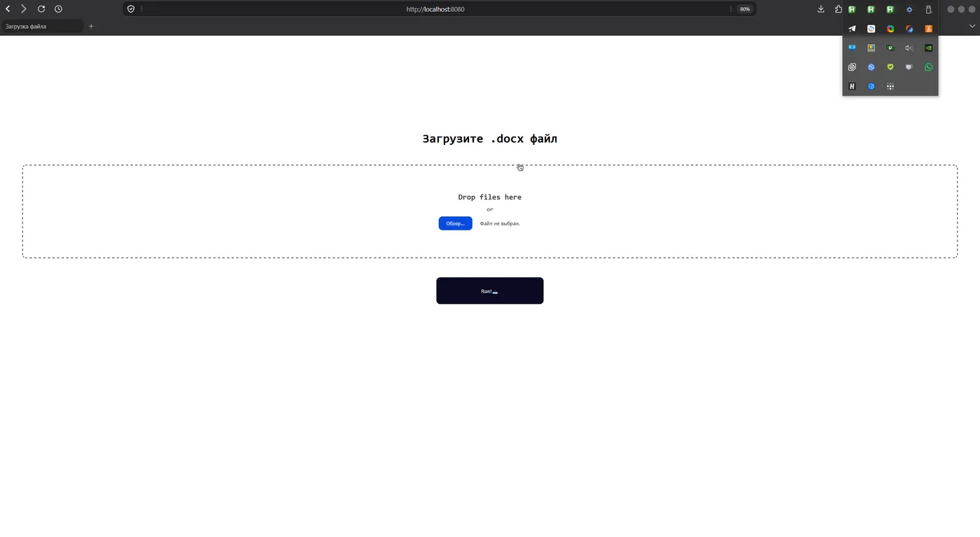
Task: Click the multicolor swirl tray icon
Action: pyautogui.click(x=890, y=29)
